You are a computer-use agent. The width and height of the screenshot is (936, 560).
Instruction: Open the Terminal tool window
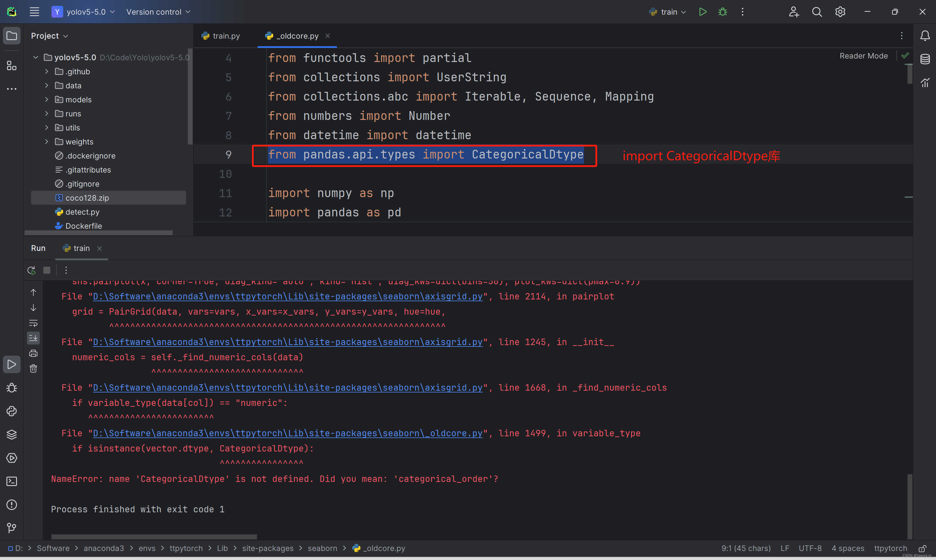[12, 482]
